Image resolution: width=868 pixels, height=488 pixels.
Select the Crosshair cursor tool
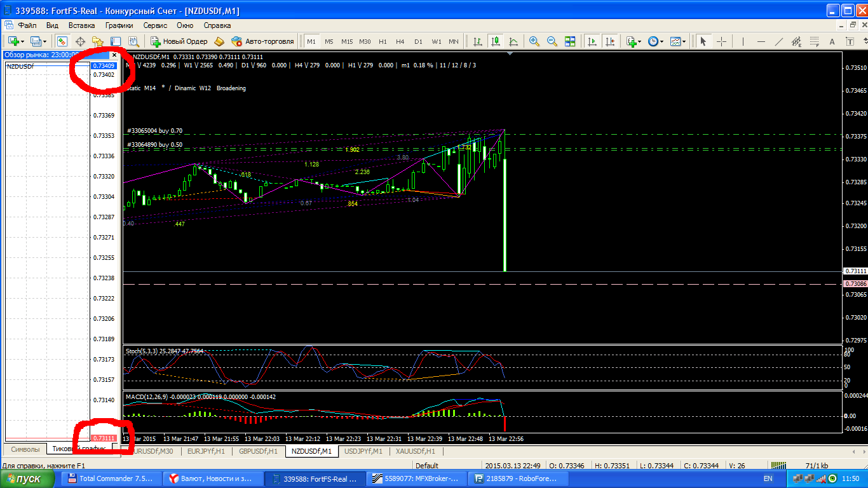722,41
